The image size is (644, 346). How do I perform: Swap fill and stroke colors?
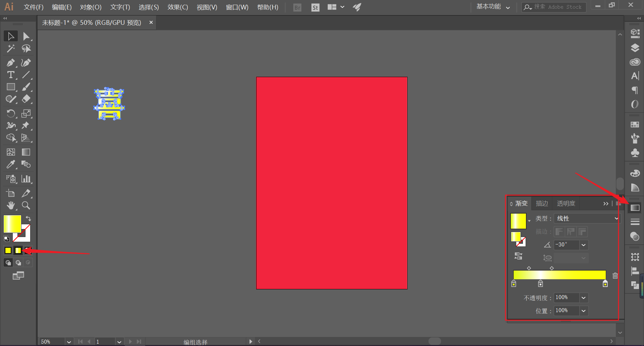pyautogui.click(x=29, y=219)
